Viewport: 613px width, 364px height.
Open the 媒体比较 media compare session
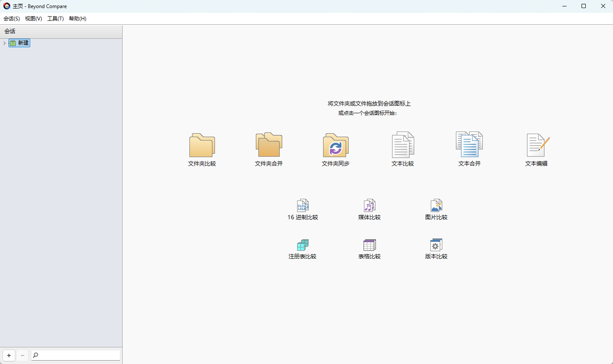(370, 209)
